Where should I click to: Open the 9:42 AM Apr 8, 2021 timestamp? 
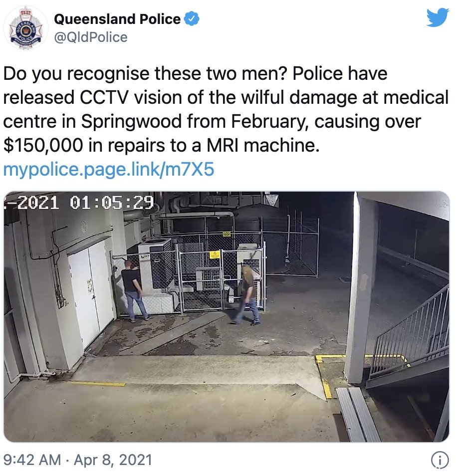click(x=77, y=460)
